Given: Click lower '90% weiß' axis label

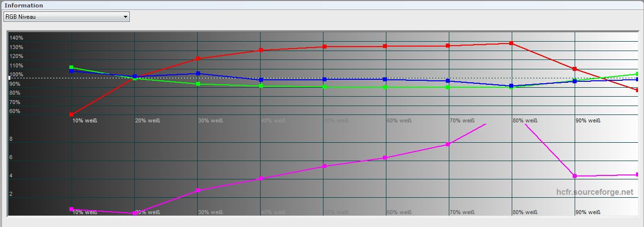Looking at the screenshot, I should 588,212.
